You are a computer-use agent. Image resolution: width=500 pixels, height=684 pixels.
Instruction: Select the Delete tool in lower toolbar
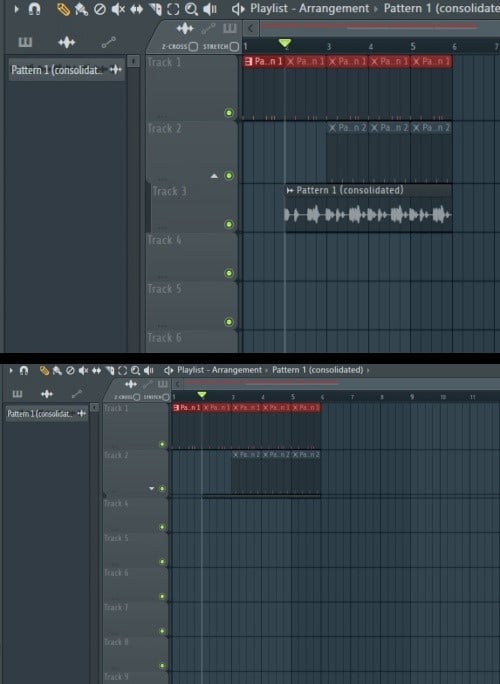click(x=70, y=370)
